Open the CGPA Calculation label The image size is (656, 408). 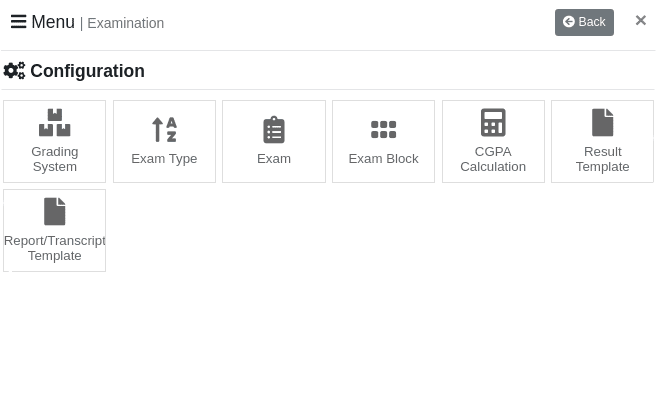pyautogui.click(x=493, y=159)
